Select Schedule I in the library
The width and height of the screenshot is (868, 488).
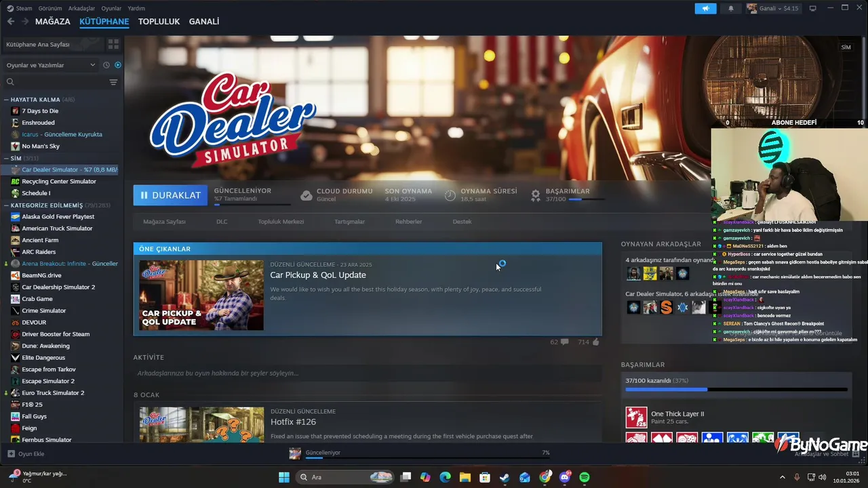click(x=36, y=193)
